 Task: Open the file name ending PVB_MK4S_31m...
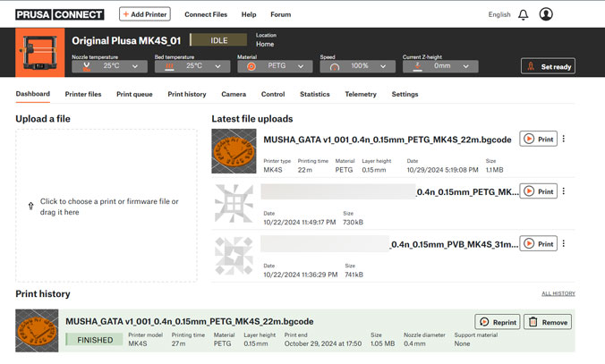point(455,244)
